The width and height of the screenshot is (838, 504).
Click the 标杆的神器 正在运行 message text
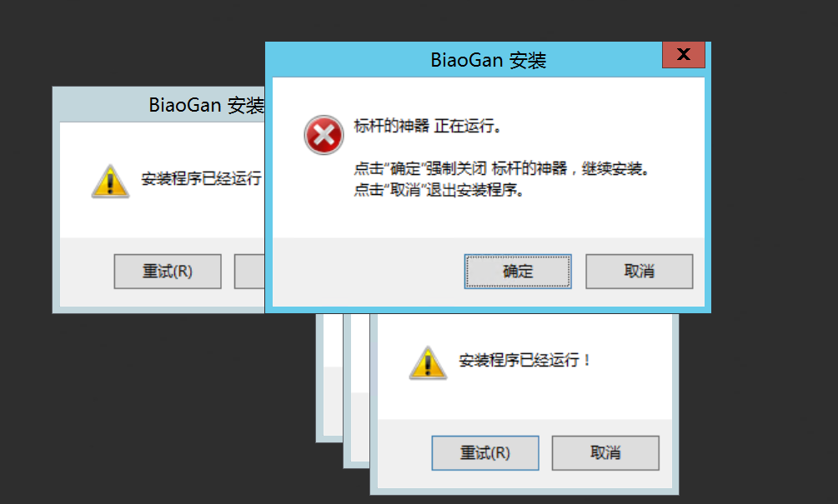427,126
